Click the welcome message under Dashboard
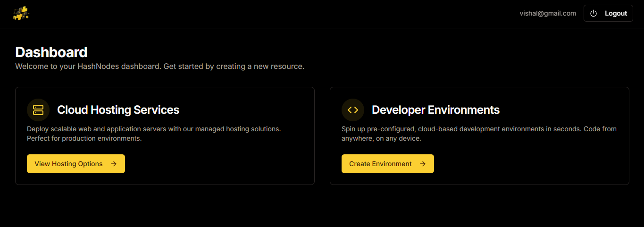Viewport: 644px width, 227px height. point(159,67)
